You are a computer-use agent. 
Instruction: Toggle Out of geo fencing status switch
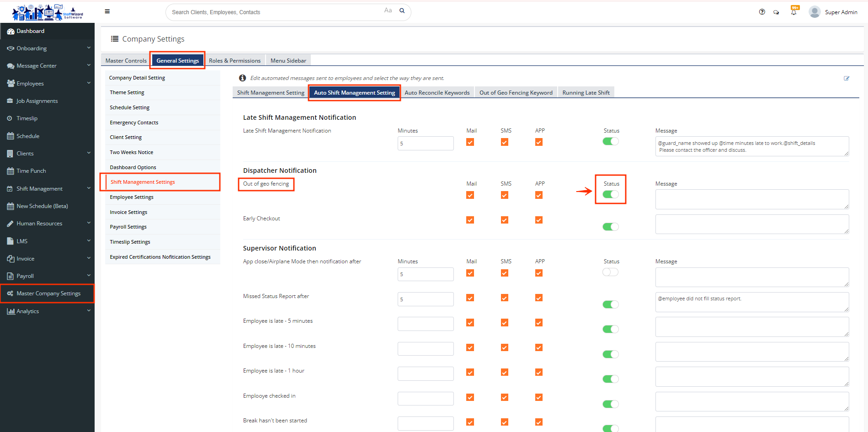click(x=610, y=194)
